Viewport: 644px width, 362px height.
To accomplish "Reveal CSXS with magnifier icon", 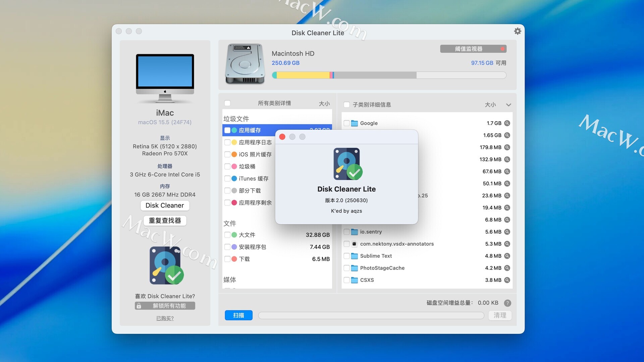I will tap(507, 280).
